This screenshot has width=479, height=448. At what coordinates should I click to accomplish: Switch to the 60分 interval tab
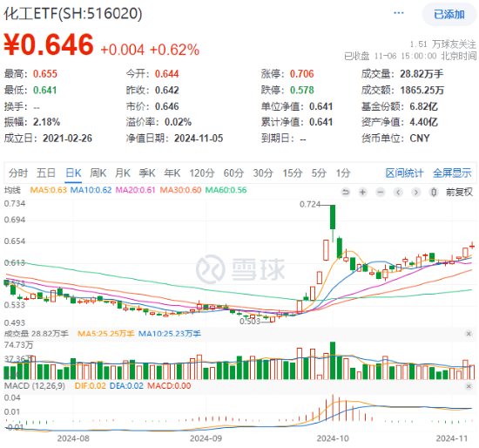click(x=233, y=173)
